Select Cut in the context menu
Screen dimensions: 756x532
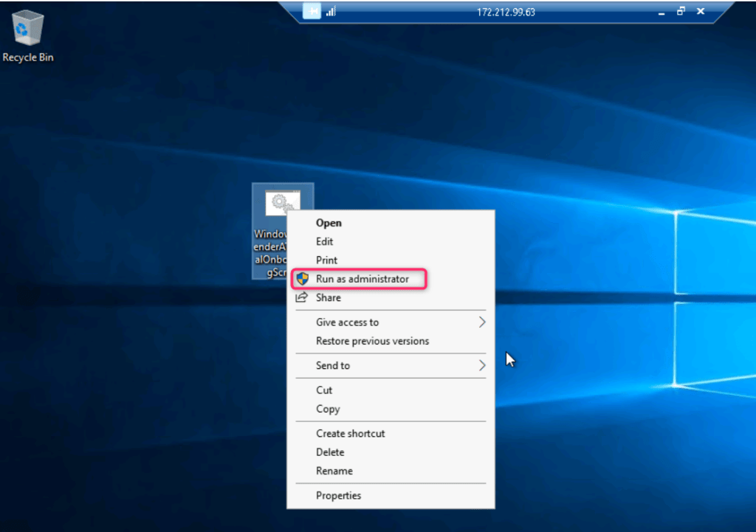coord(324,390)
